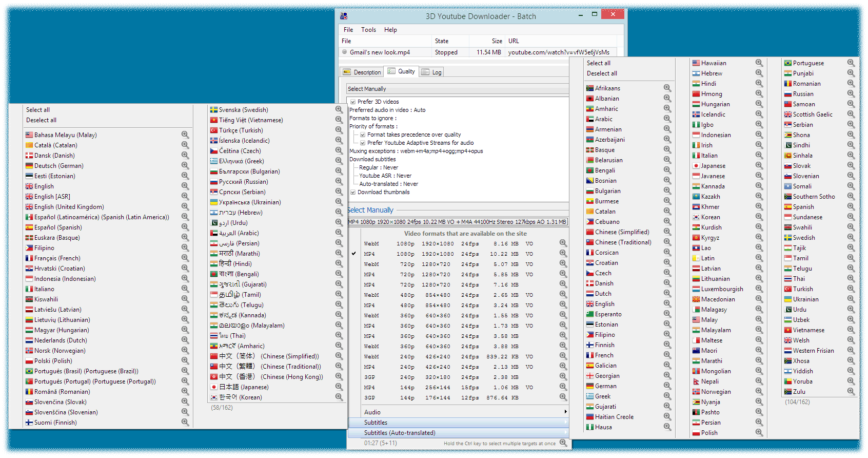Toggle Format takes precedence over quality checkbox
Screen dimensions: 868x458
tap(363, 135)
